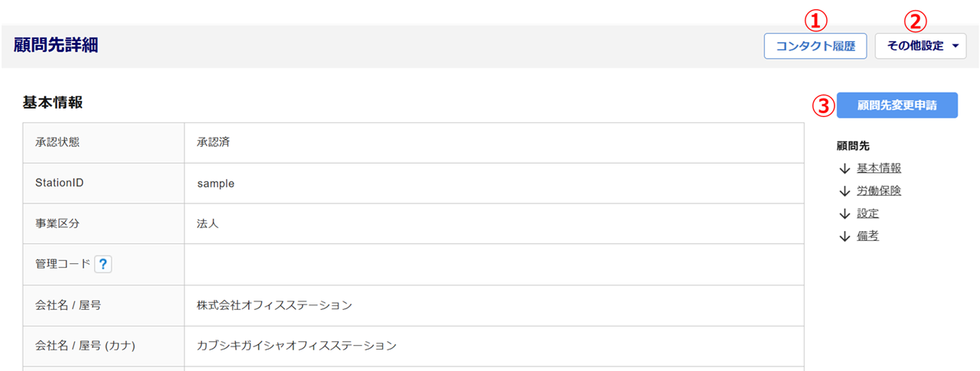Click the down arrow icon beside 労働保険

click(x=844, y=191)
